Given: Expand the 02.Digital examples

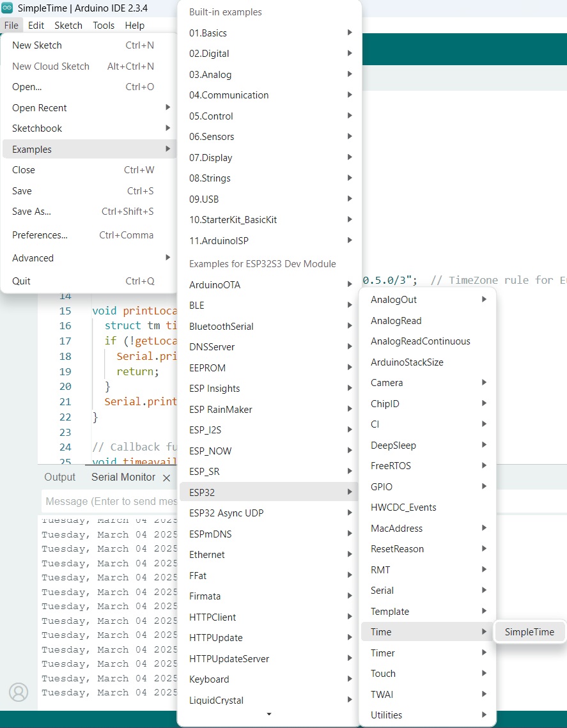Looking at the screenshot, I should pyautogui.click(x=269, y=54).
